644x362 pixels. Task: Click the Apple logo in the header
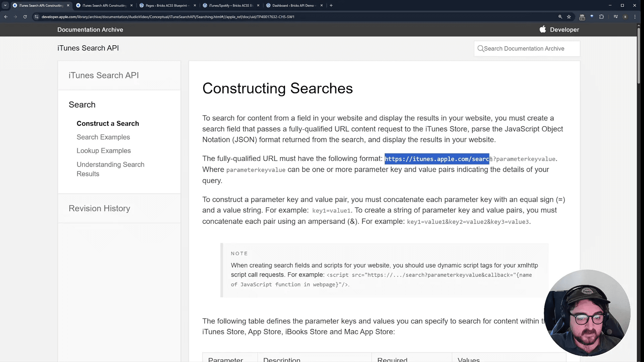543,29
